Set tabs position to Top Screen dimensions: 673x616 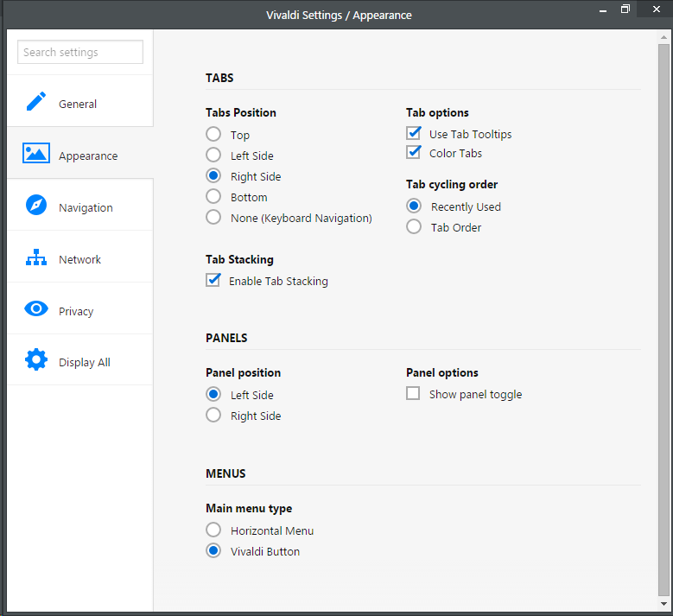coord(213,134)
